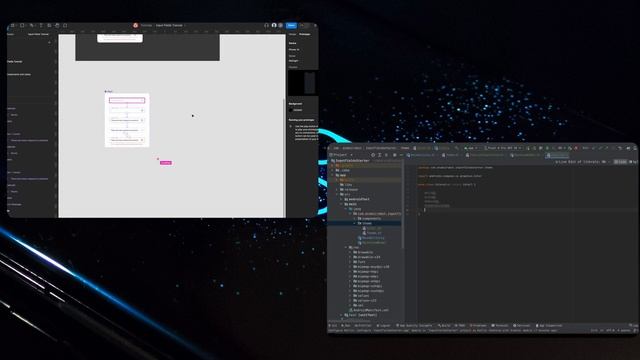The height and width of the screenshot is (360, 640).
Task: Switch to the Prototype tab in Figma
Action: click(304, 34)
